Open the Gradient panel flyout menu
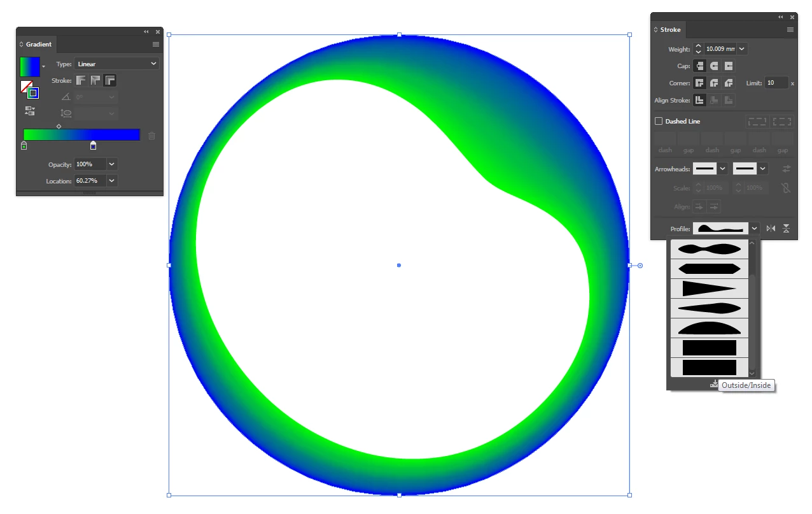The image size is (812, 514). coord(156,45)
